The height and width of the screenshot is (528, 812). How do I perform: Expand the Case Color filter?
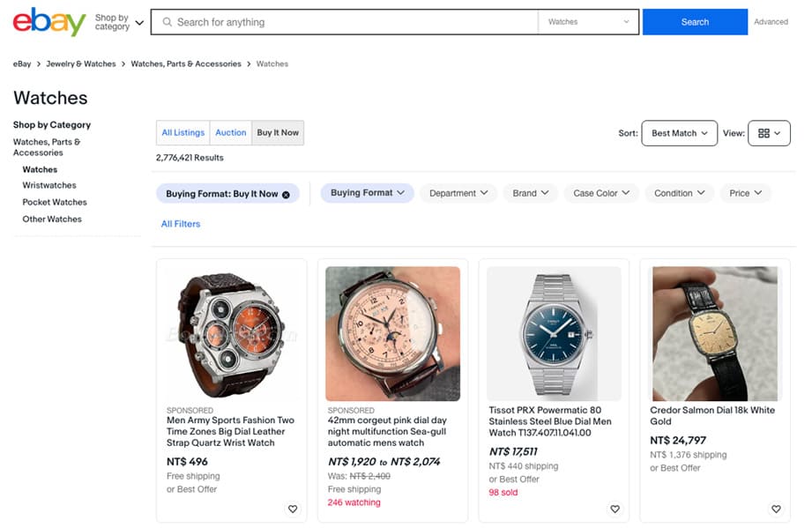coord(602,193)
